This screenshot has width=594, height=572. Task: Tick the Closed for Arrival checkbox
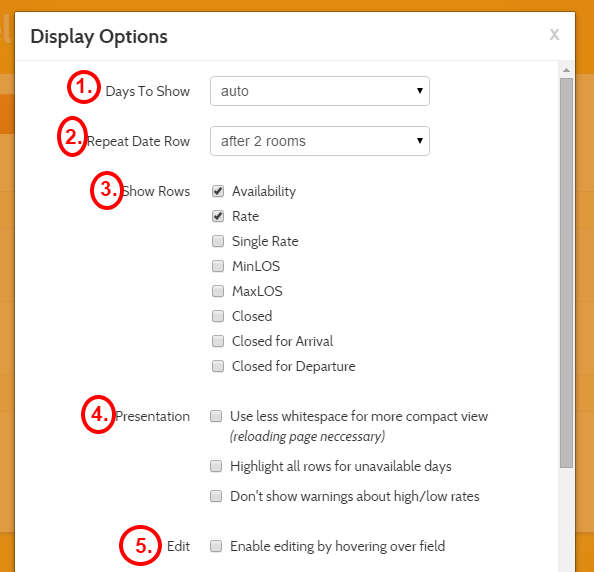218,341
